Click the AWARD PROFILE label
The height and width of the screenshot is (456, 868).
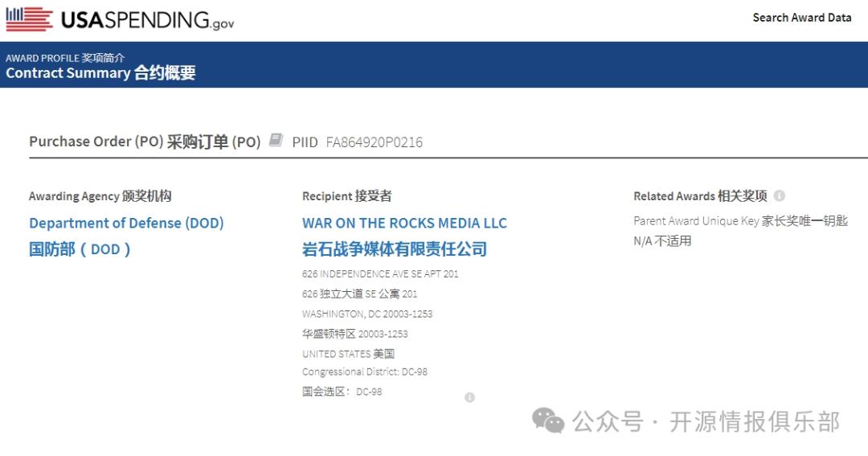pos(43,58)
